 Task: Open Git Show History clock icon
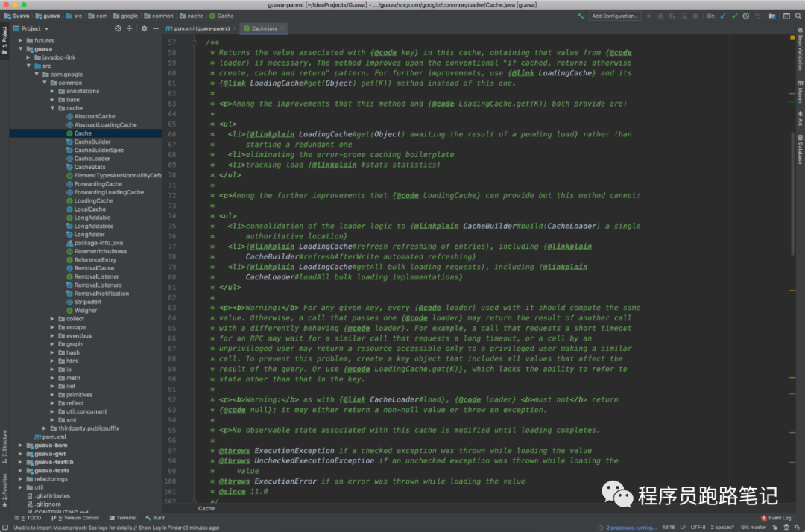coord(746,16)
